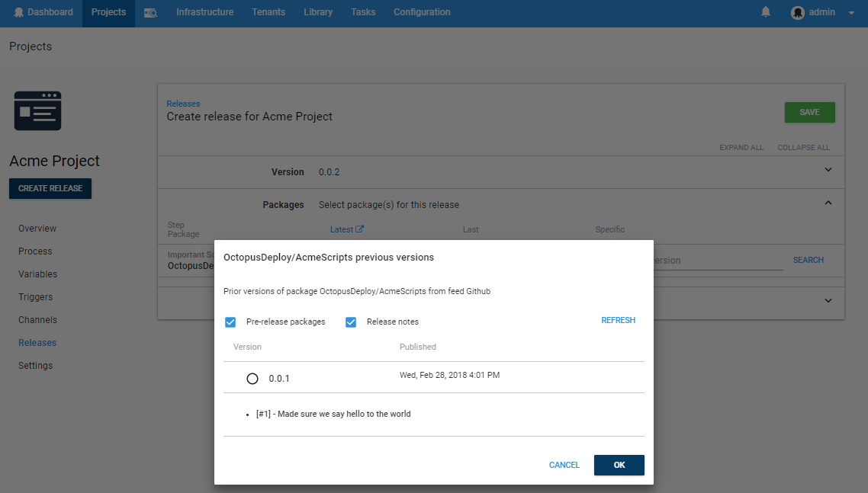The width and height of the screenshot is (868, 493).
Task: Open Latest link's external icon
Action: click(x=360, y=229)
